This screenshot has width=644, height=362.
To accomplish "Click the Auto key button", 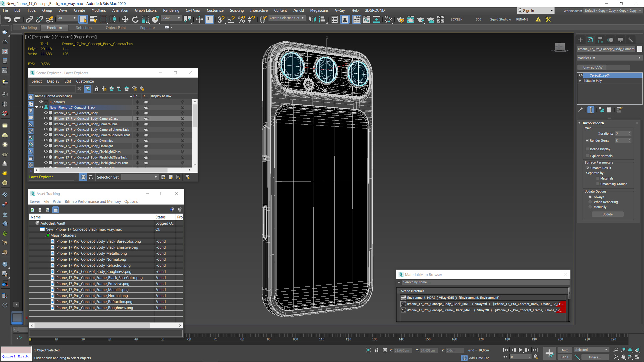I will click(565, 350).
